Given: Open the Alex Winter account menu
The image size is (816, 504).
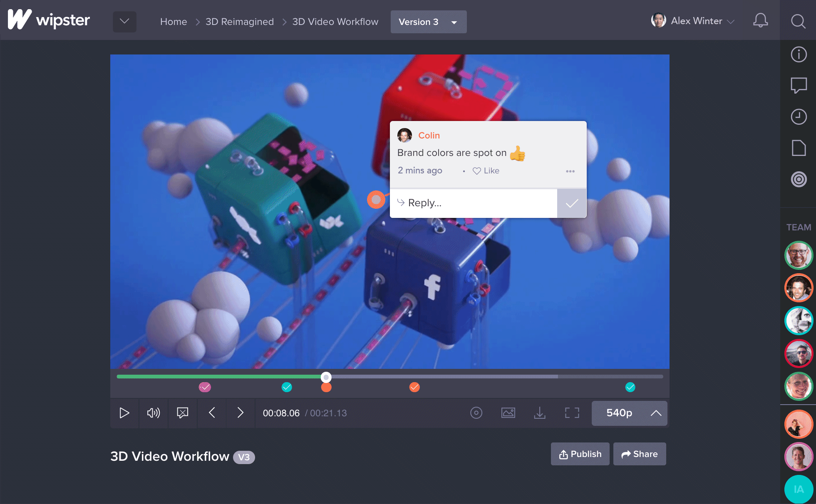Looking at the screenshot, I should pos(693,21).
